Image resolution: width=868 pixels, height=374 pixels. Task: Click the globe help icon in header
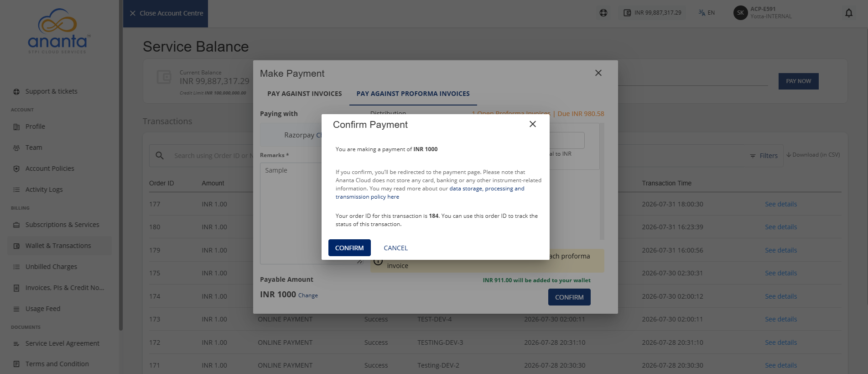click(603, 13)
